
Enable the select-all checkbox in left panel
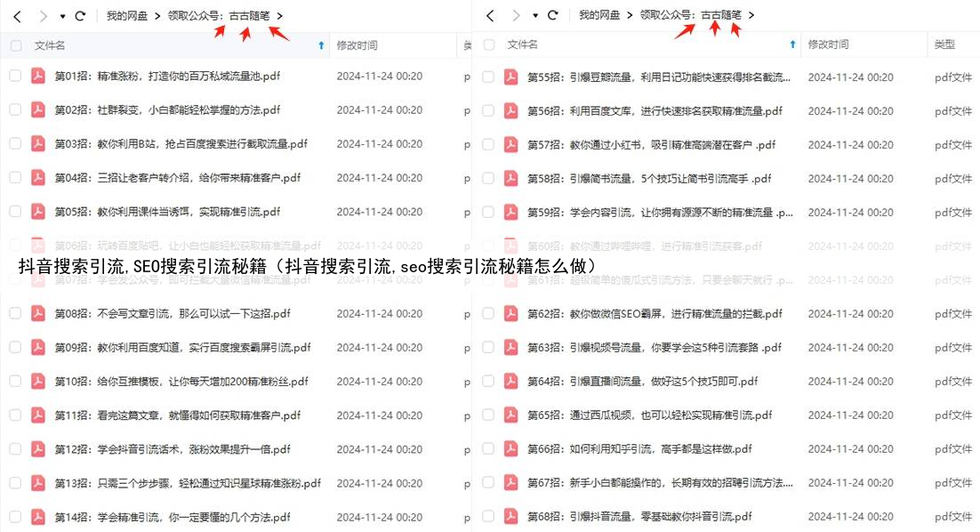tap(16, 44)
